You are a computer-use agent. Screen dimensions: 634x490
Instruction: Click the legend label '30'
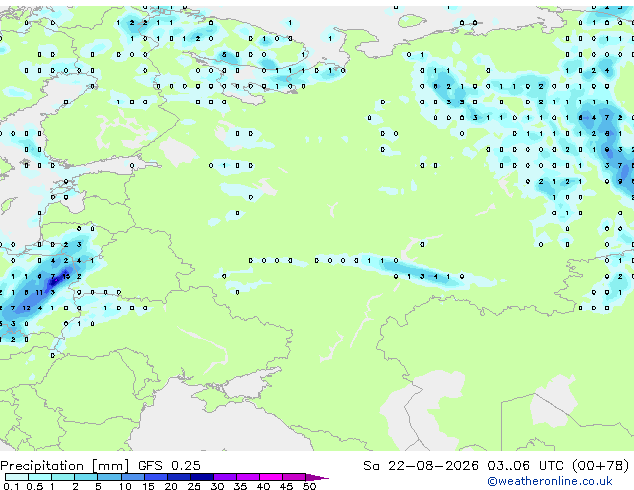point(217,486)
